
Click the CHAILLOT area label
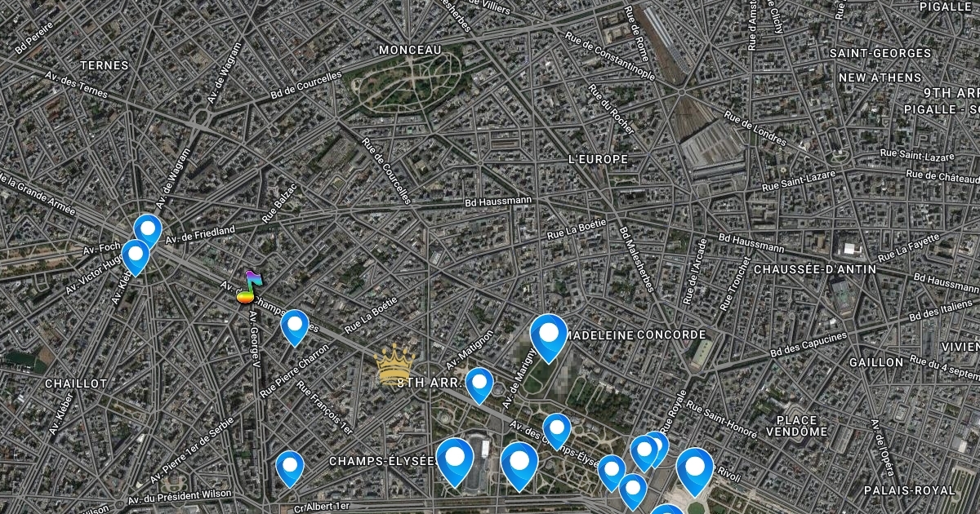pos(76,383)
